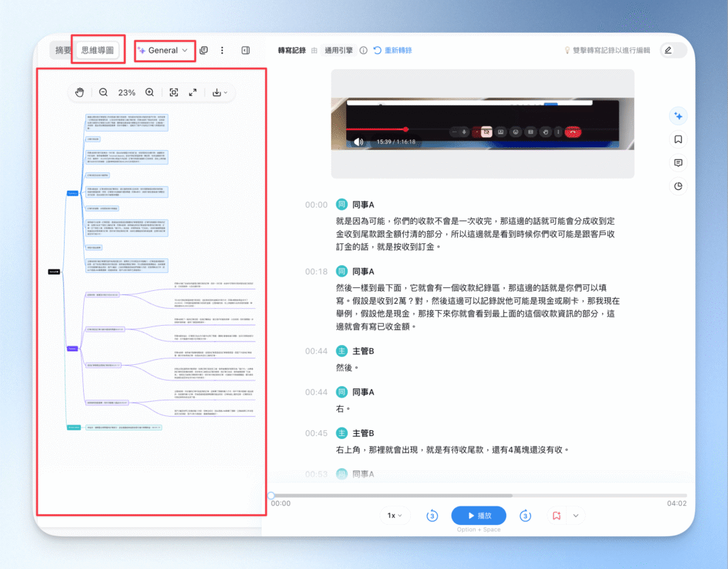728x569 pixels.
Task: Click the black root node of the mind map
Action: (x=54, y=272)
